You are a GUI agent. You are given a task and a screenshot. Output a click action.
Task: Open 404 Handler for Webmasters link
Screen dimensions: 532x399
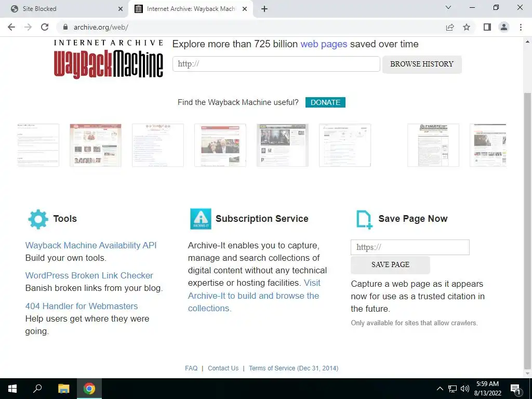click(82, 306)
